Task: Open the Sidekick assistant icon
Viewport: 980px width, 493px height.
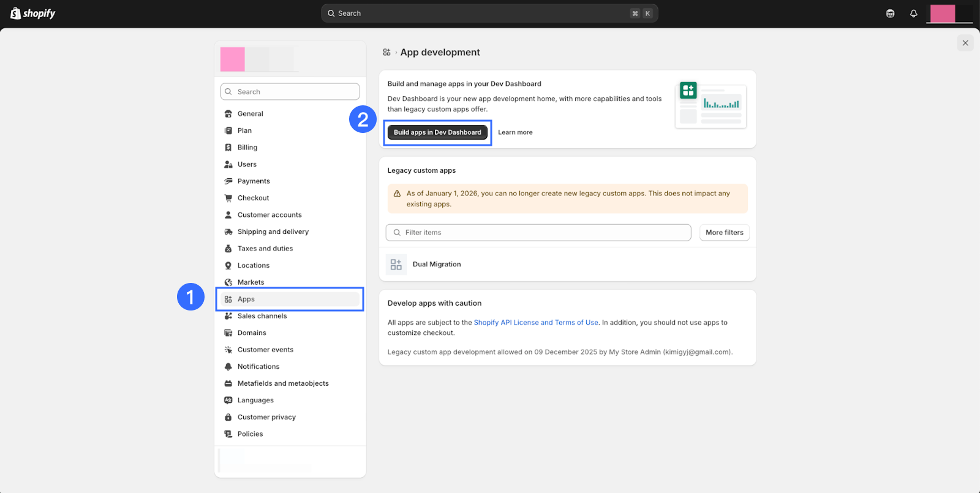Action: [x=890, y=13]
